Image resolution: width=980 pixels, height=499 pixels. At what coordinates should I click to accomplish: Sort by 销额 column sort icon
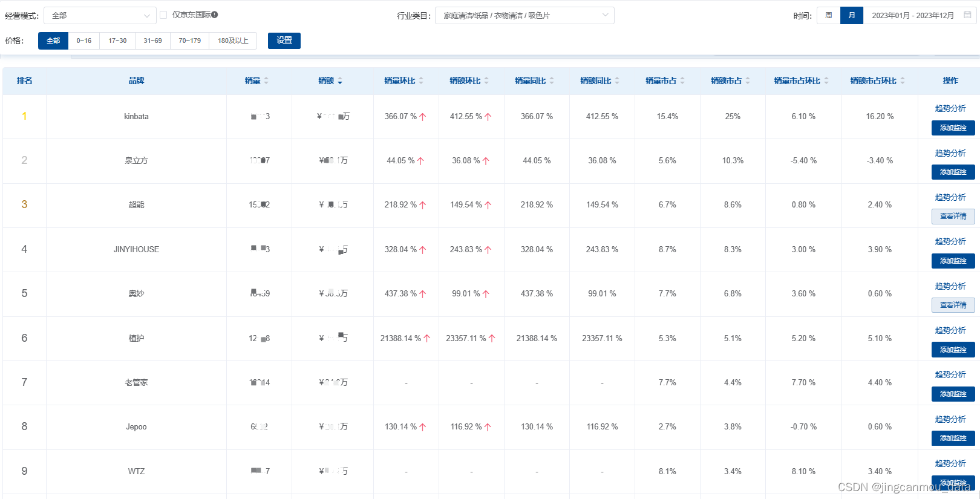[340, 80]
